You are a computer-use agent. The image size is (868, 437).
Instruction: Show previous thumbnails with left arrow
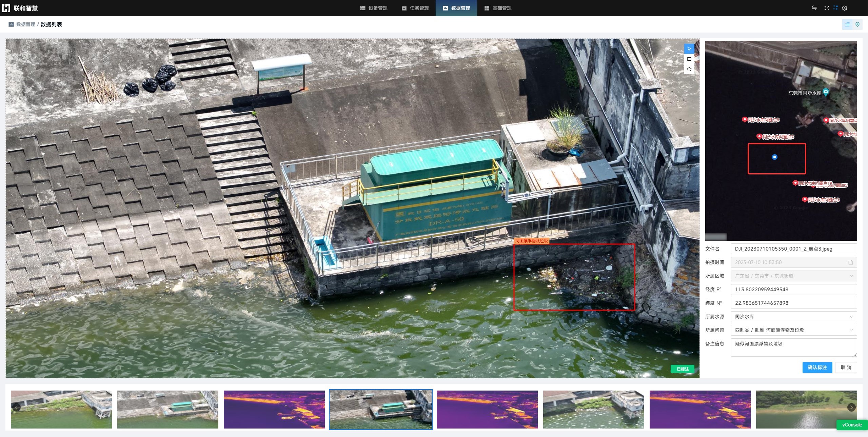[16, 407]
